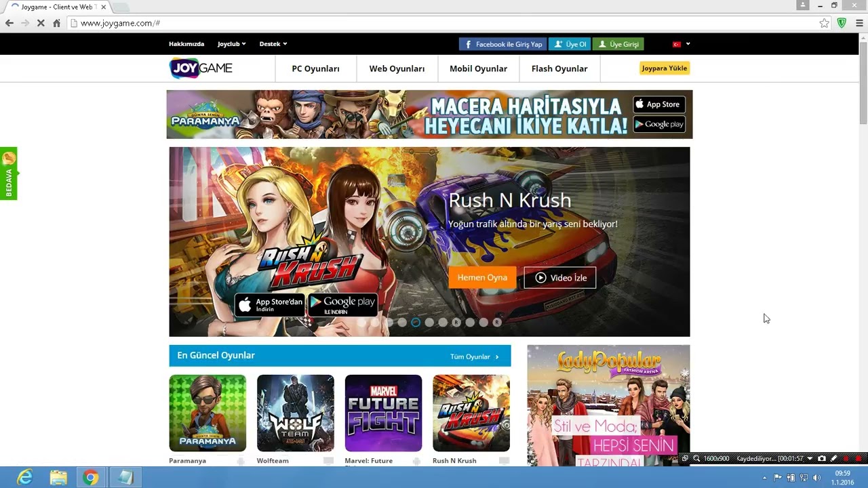Viewport: 868px width, 488px height.
Task: Click the Lady Popular advertisement
Action: click(x=608, y=405)
